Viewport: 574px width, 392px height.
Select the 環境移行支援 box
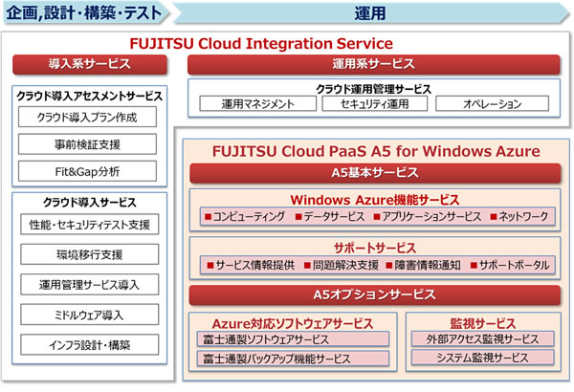pos(90,254)
